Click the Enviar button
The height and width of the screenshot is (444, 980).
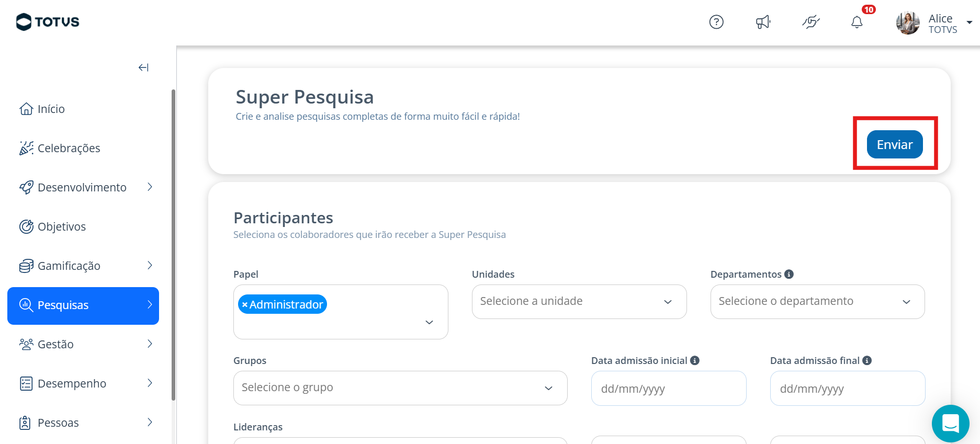895,144
